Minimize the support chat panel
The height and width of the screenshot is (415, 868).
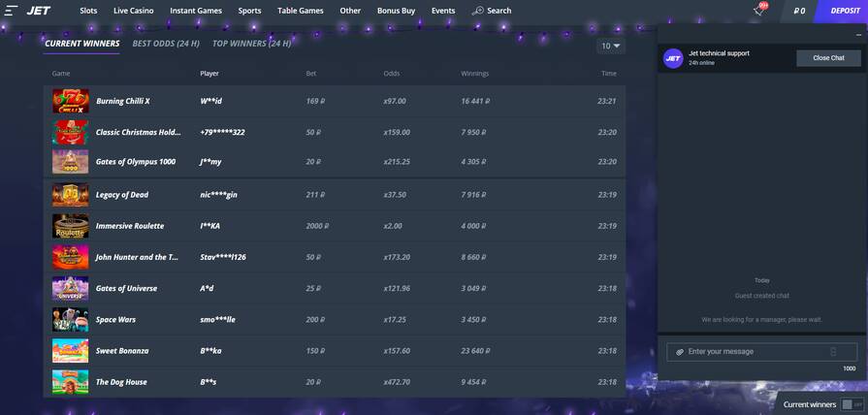(857, 35)
